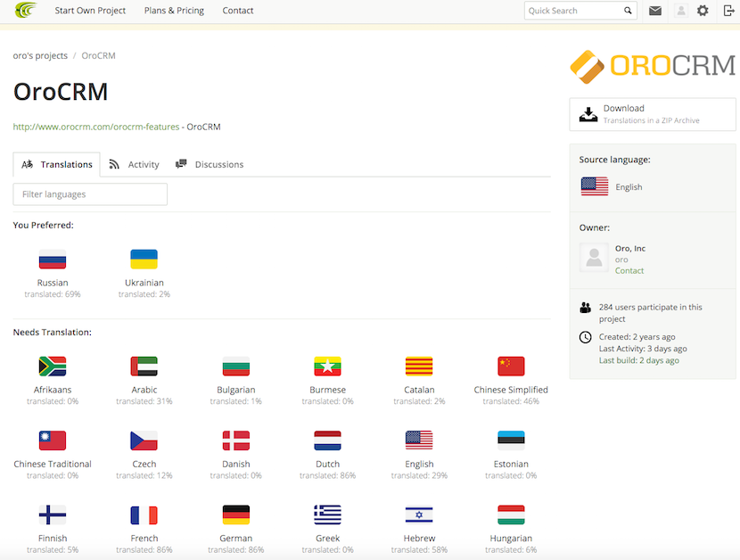Select the Chinese Simplified flag icon
The height and width of the screenshot is (560, 740).
511,366
